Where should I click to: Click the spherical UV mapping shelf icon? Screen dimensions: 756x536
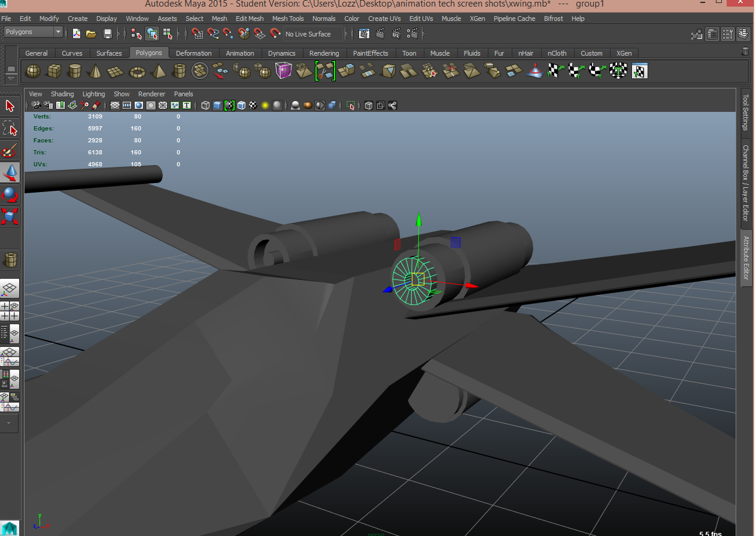tap(597, 72)
